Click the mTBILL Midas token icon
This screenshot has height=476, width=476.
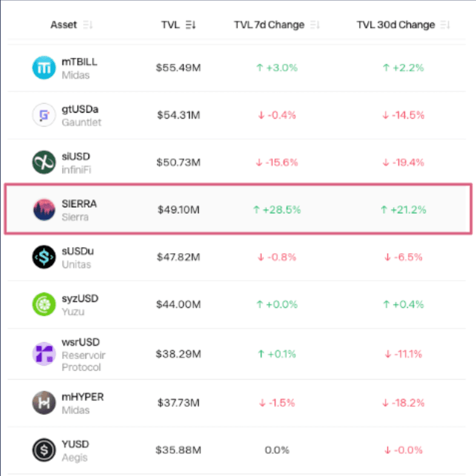[44, 68]
